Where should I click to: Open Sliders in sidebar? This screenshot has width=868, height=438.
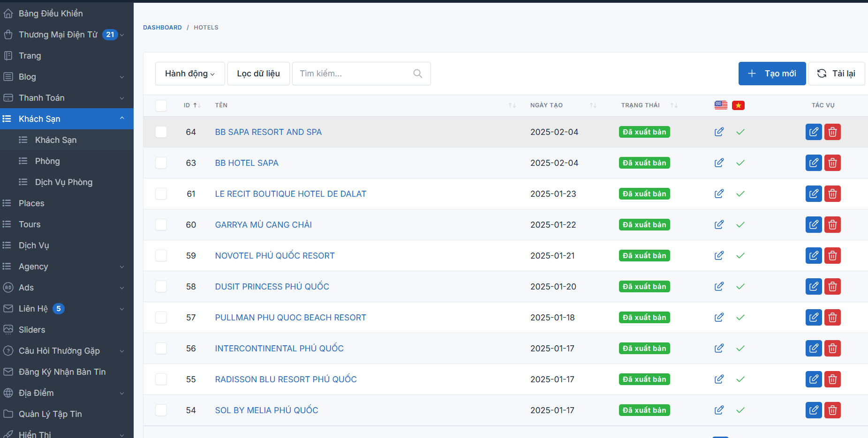click(x=67, y=330)
